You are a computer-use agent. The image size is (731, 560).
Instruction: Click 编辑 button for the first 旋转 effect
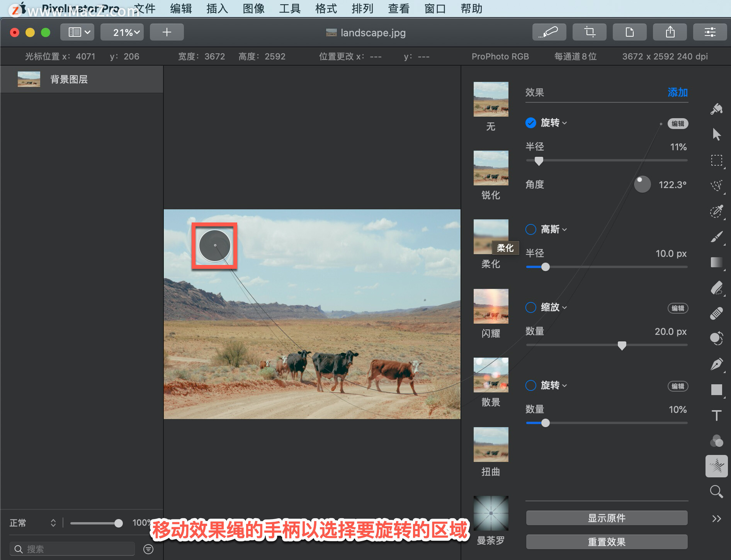(678, 124)
